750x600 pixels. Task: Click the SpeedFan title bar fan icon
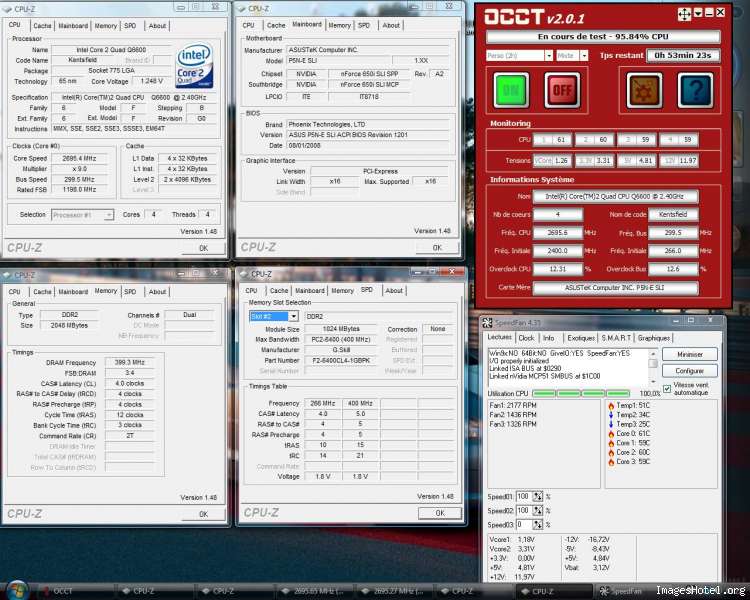pos(487,323)
